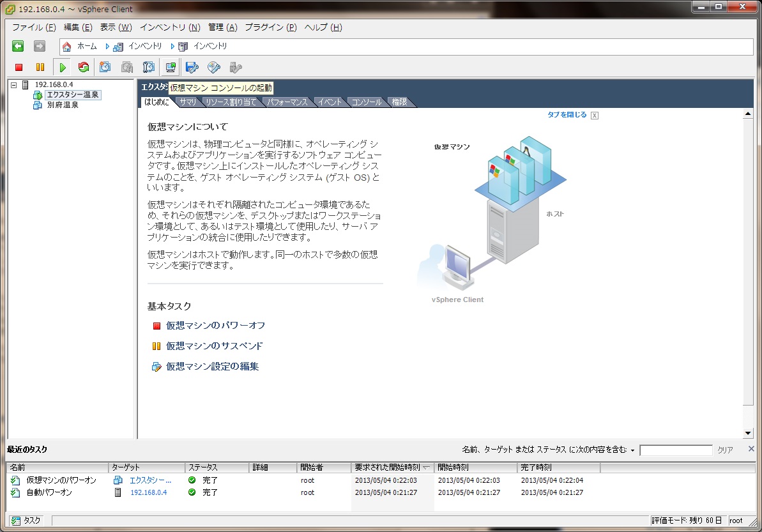The height and width of the screenshot is (532, 762).
Task: Click 192.168.0.4 target link in tasks
Action: pos(149,492)
